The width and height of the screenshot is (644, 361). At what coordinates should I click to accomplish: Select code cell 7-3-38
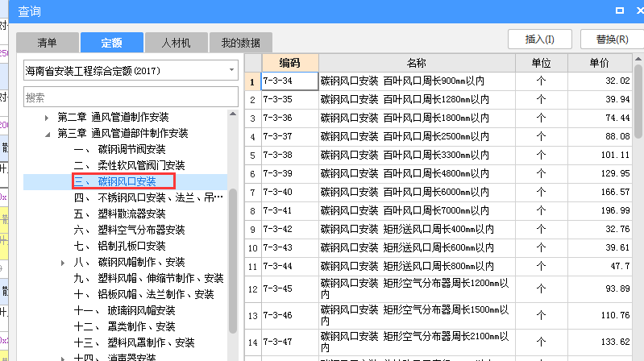pyautogui.click(x=290, y=155)
